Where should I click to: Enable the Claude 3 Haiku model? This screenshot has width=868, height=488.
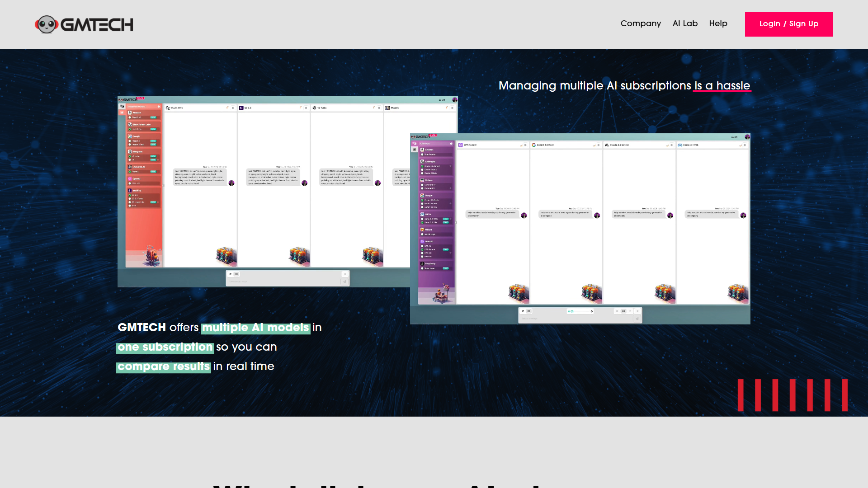[x=422, y=174]
